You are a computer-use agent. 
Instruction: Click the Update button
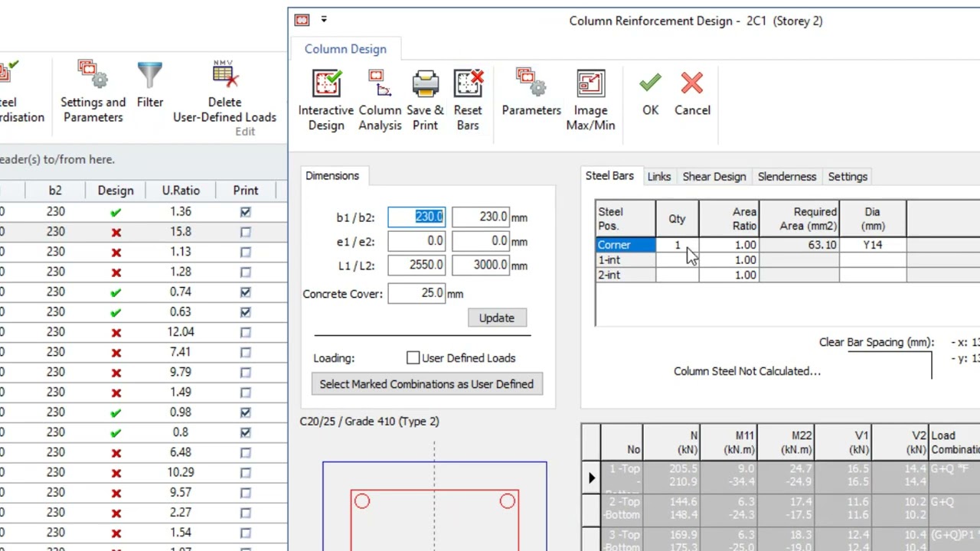497,318
